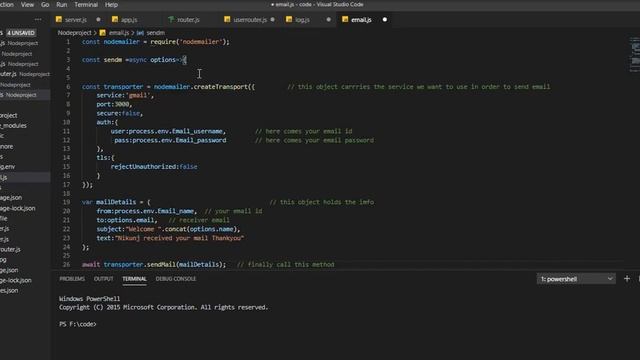This screenshot has width=640, height=360.
Task: Open the Run menu
Action: coord(62,5)
